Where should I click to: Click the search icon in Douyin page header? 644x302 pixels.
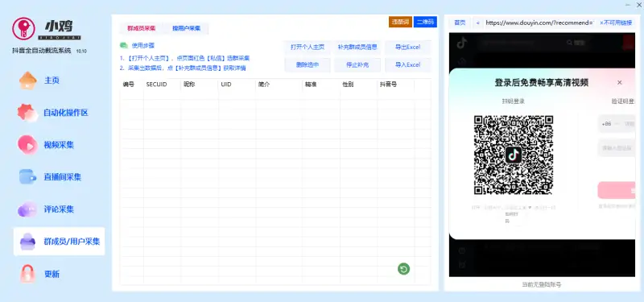569,43
